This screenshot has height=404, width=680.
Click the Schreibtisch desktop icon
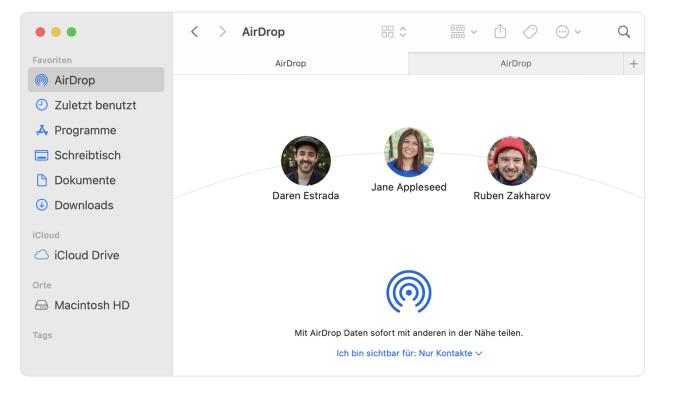(42, 155)
